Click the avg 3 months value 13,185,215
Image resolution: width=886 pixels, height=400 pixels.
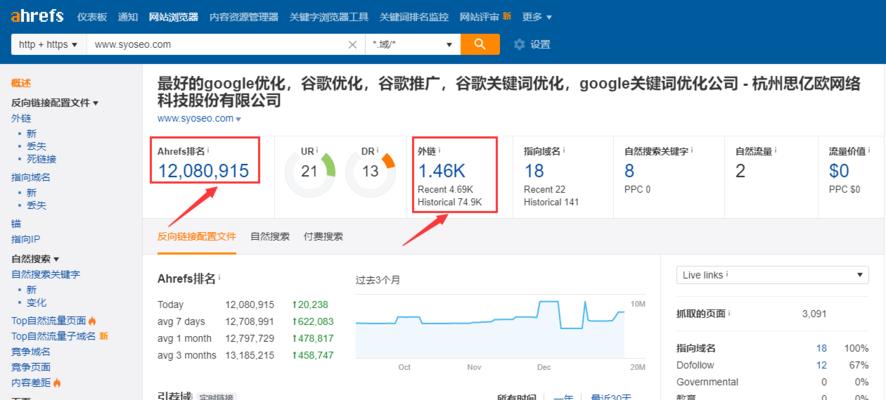pos(250,355)
